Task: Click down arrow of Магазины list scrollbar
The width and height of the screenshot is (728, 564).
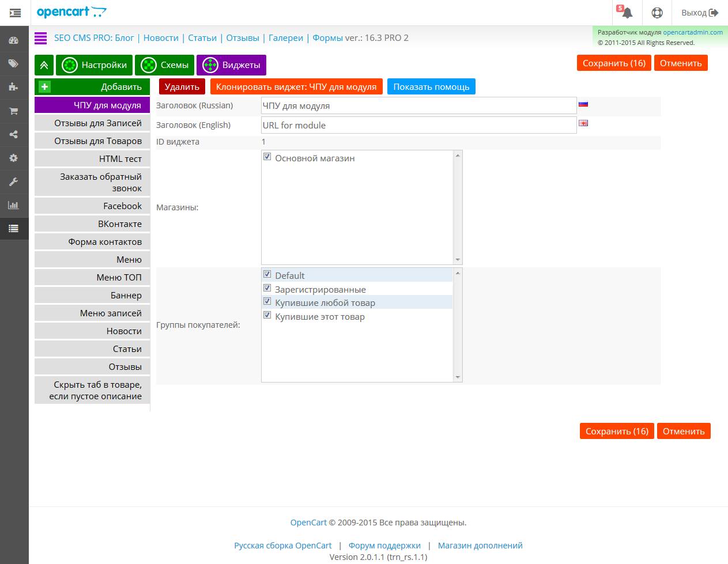Action: 458,260
